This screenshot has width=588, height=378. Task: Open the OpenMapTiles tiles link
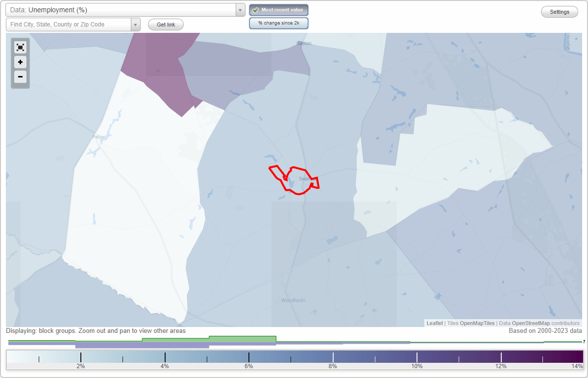click(x=477, y=323)
